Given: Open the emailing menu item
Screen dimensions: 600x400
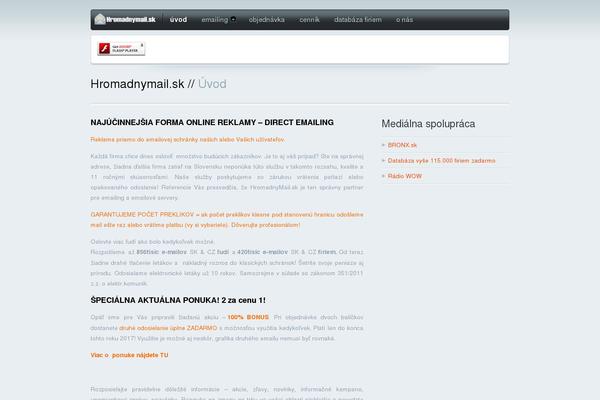Looking at the screenshot, I should (215, 20).
